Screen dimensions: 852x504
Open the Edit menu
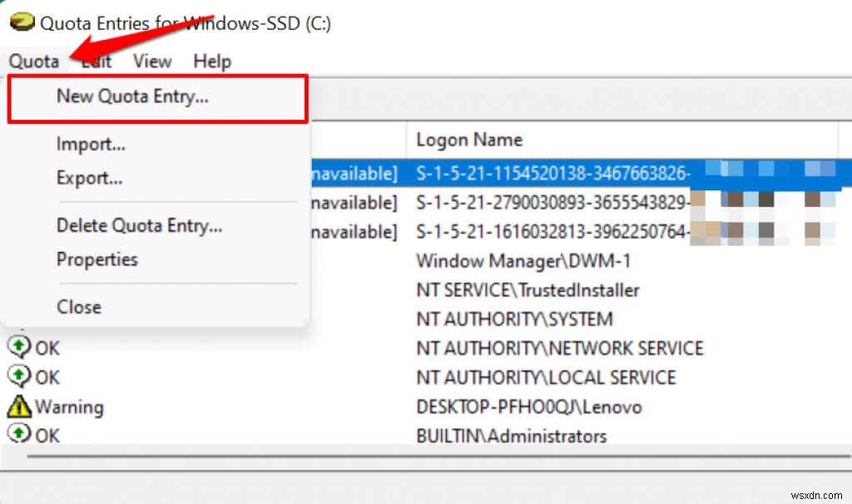(96, 61)
